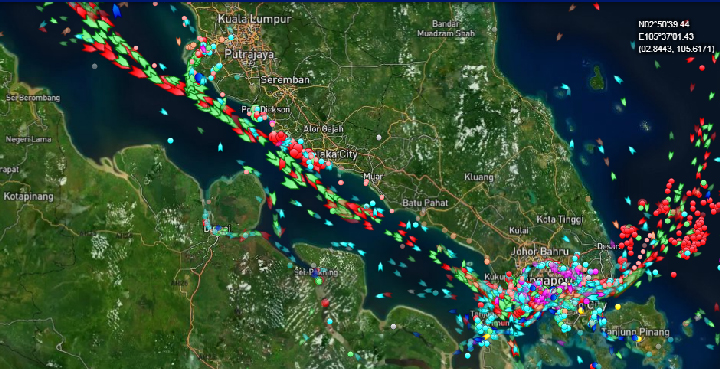Select the Seremban city label

285,79
